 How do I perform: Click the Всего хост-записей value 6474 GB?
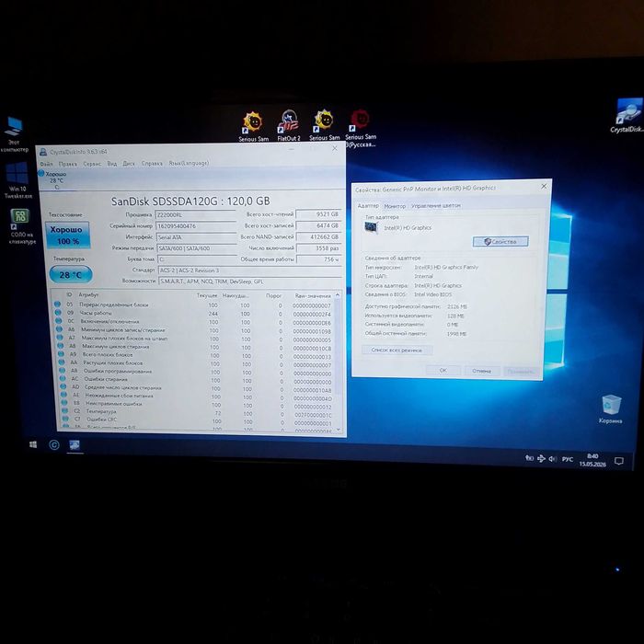[318, 225]
